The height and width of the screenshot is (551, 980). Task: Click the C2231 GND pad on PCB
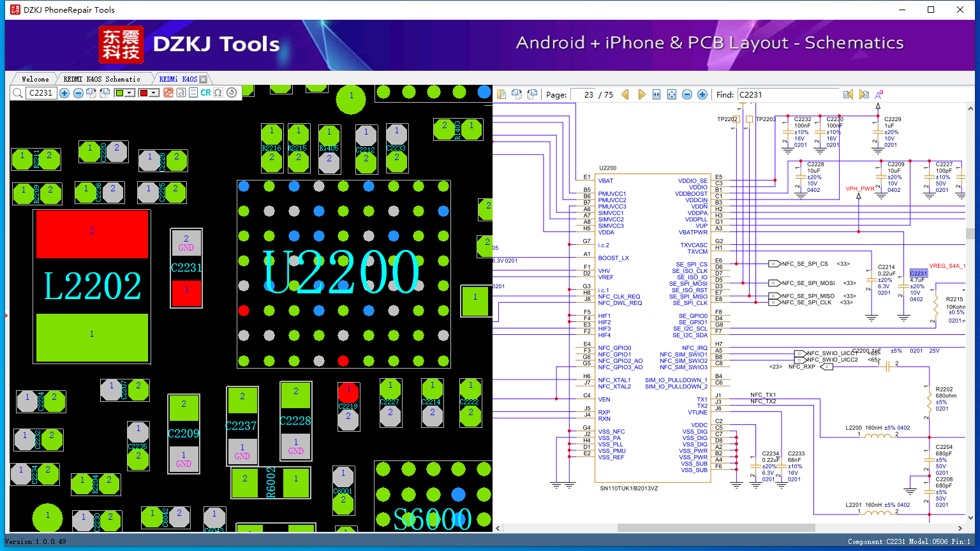tap(186, 243)
